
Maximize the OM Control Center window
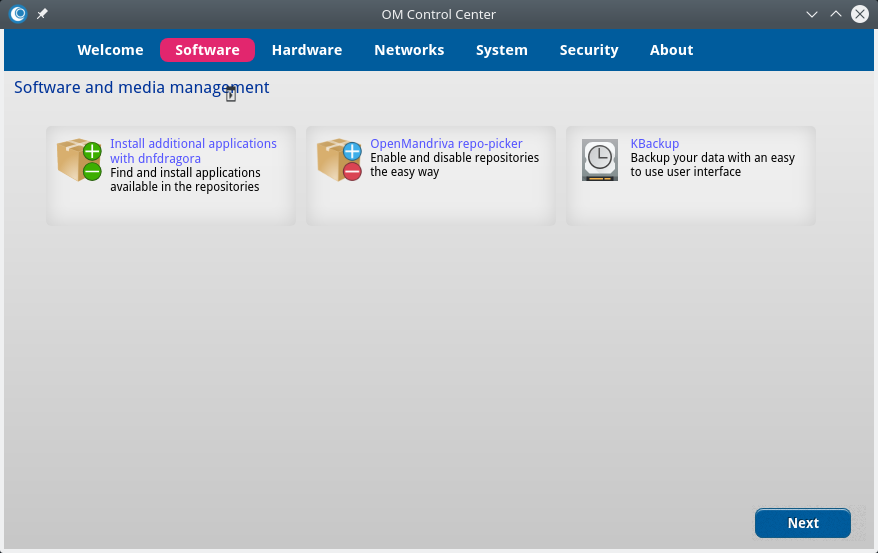[835, 14]
